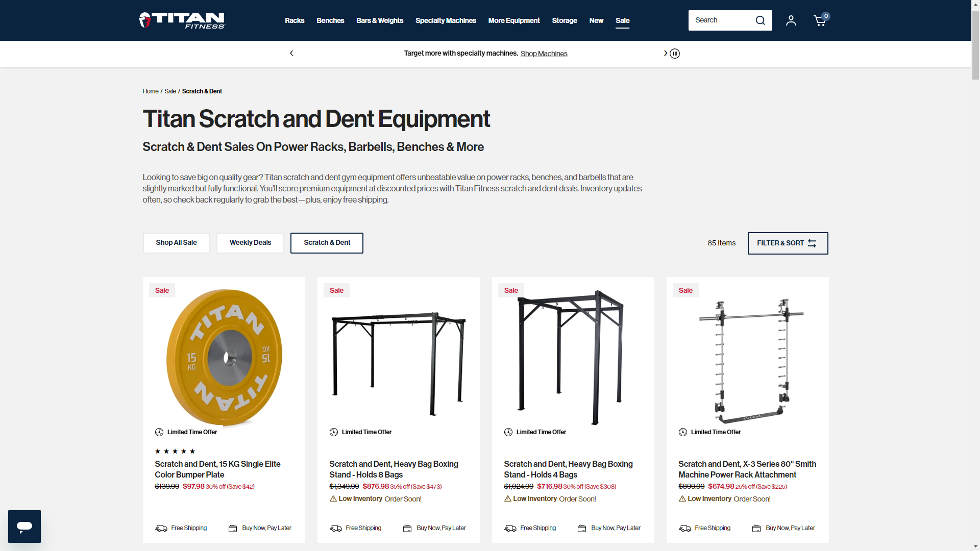Open the Bars & Weights menu
Image resolution: width=980 pixels, height=551 pixels.
[380, 20]
